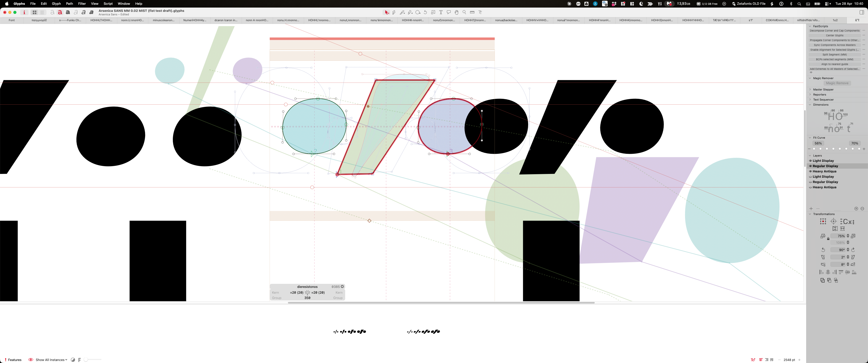The width and height of the screenshot is (868, 363).
Task: Show the second Heavy Antiqua layer
Action: tap(810, 188)
